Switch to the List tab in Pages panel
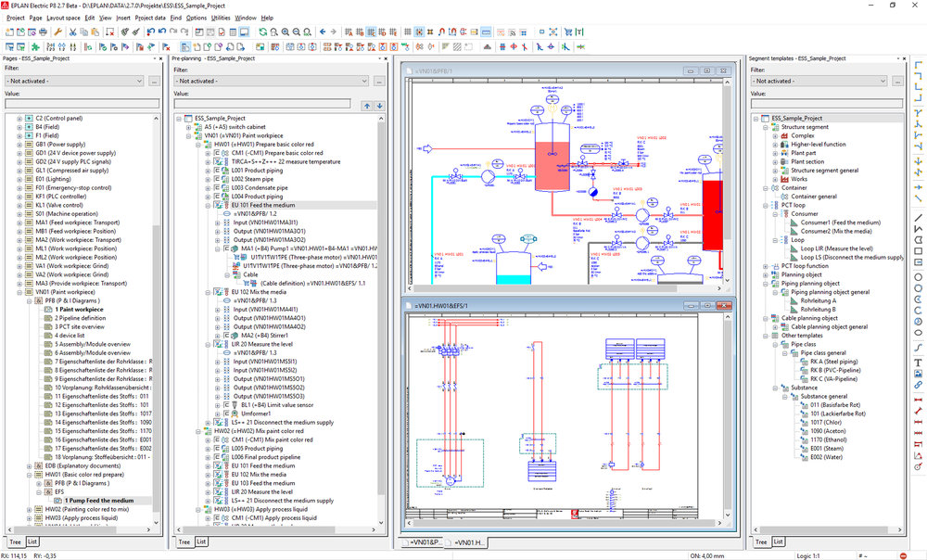Image resolution: width=927 pixels, height=560 pixels. (x=33, y=542)
